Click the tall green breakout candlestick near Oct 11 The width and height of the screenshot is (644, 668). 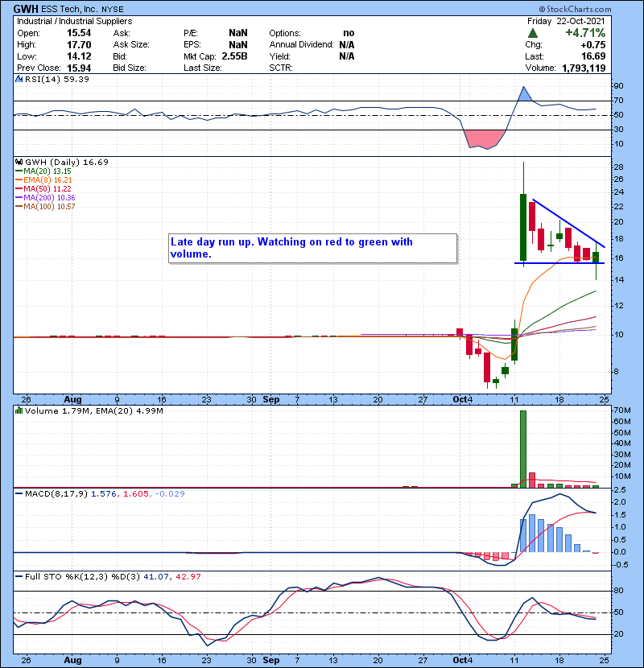[523, 228]
